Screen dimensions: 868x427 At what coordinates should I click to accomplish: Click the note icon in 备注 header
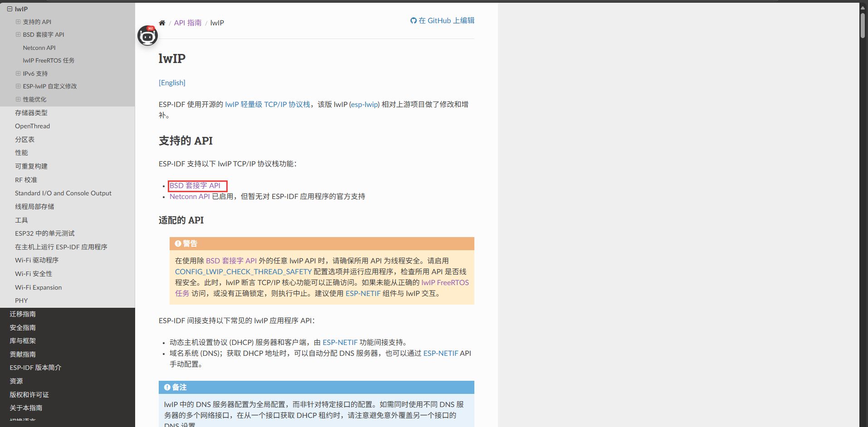tap(167, 387)
